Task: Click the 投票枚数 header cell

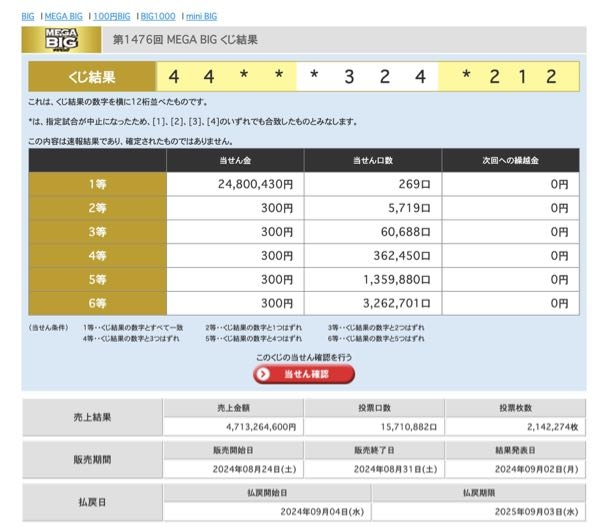Action: coord(515,408)
